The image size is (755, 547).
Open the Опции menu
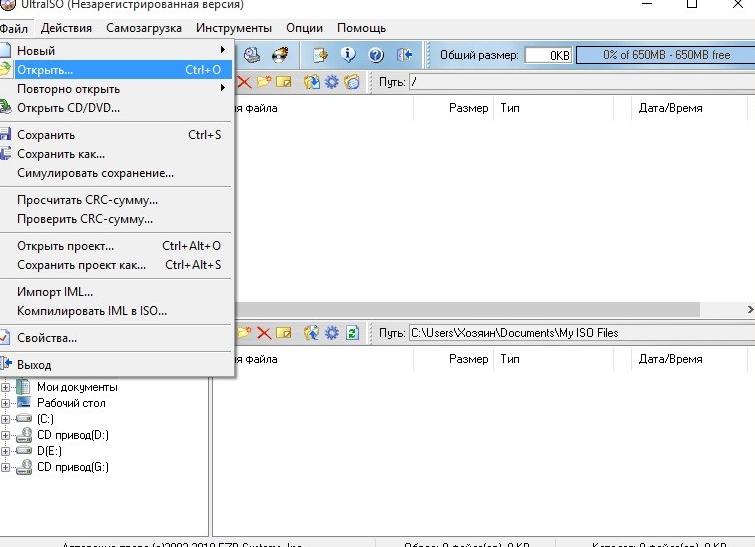(304, 28)
